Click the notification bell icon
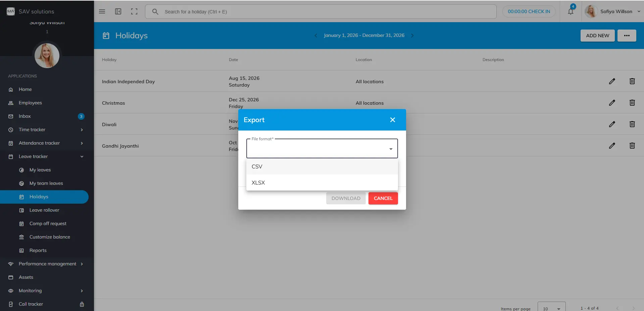 tap(571, 11)
